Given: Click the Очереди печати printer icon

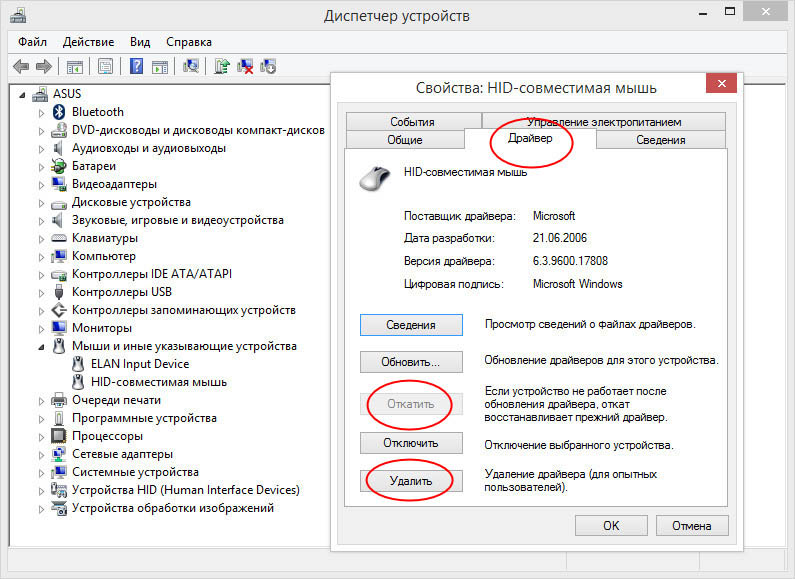Looking at the screenshot, I should [59, 400].
